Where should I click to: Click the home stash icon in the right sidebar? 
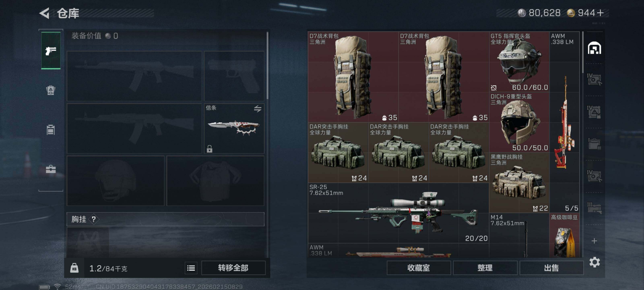[594, 48]
